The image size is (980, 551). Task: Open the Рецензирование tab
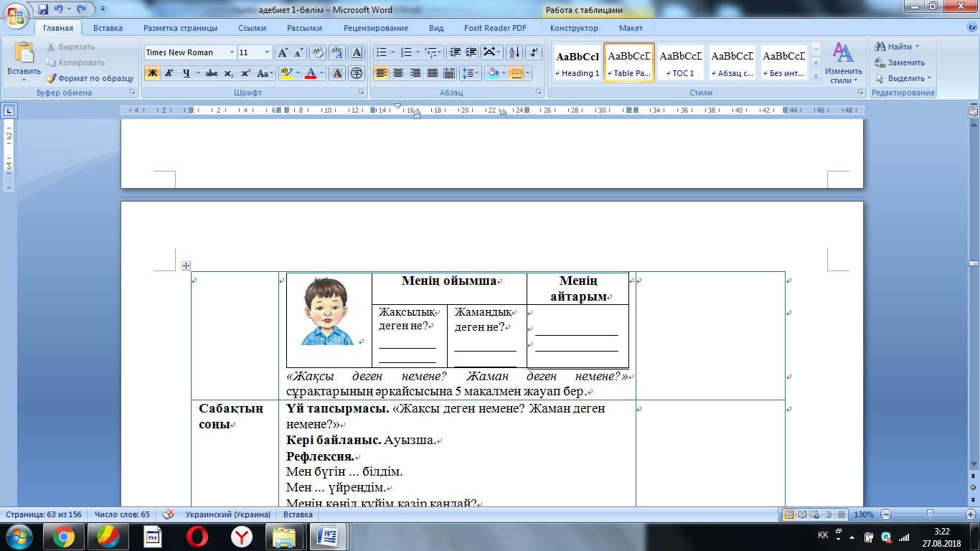coord(375,28)
